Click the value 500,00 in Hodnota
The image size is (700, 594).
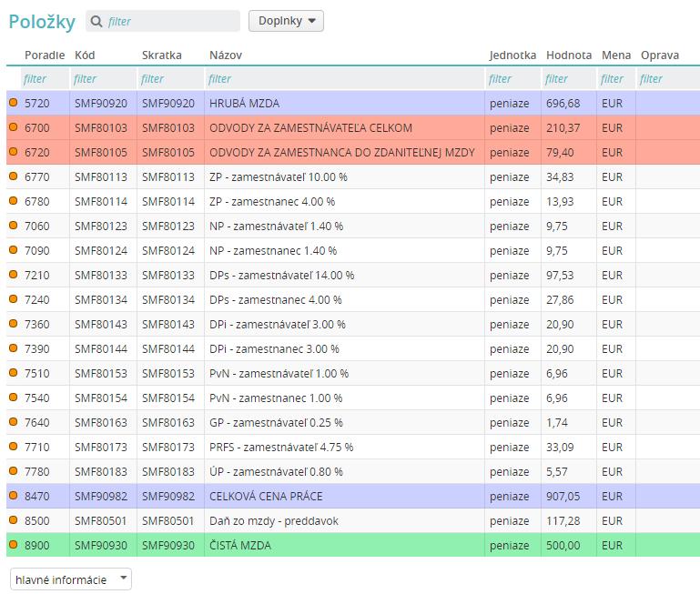click(563, 545)
